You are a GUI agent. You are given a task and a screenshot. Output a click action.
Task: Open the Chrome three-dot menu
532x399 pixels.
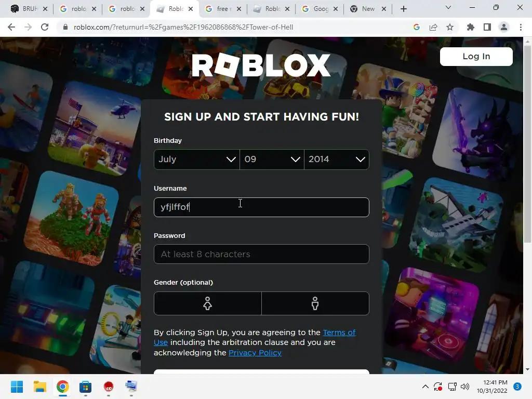coord(521,27)
